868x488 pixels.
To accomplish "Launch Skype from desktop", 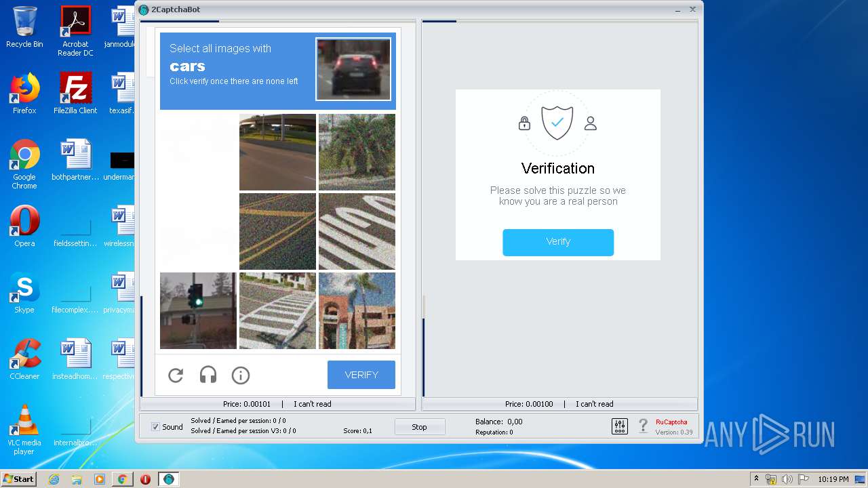I will click(x=24, y=293).
